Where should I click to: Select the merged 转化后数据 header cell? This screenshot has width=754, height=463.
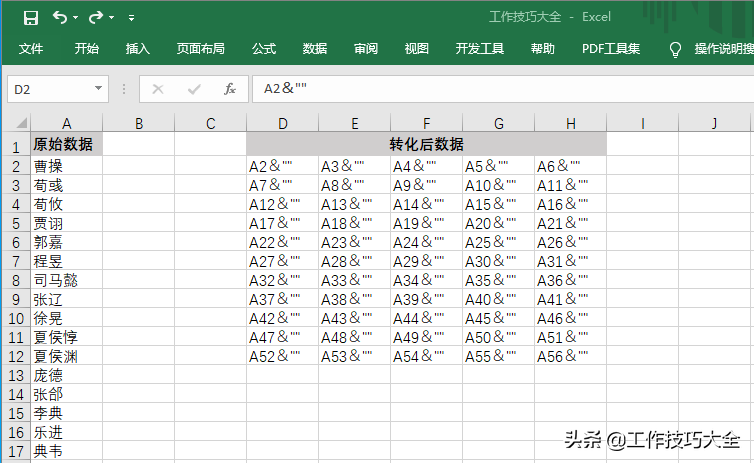click(x=426, y=144)
